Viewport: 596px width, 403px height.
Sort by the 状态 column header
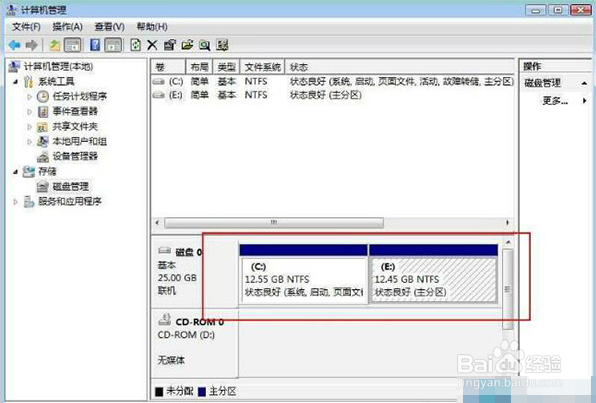[399, 67]
